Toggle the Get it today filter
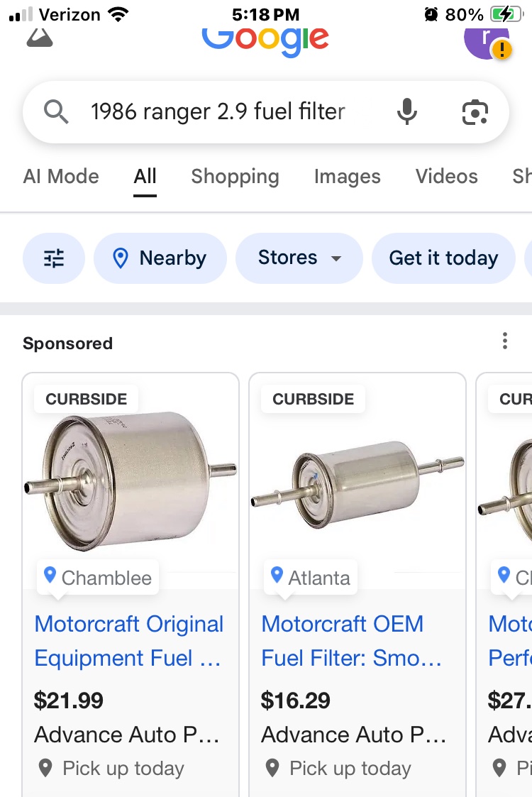Screen dimensions: 532x797 click(x=443, y=258)
